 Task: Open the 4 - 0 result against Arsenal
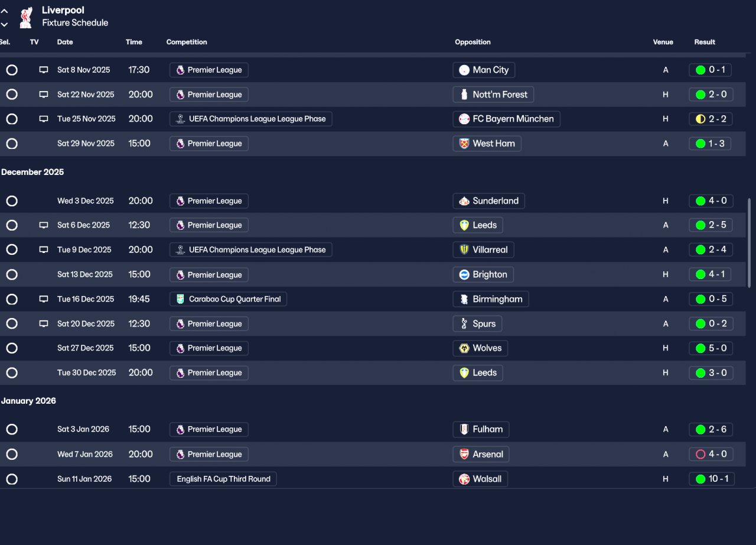pos(711,454)
